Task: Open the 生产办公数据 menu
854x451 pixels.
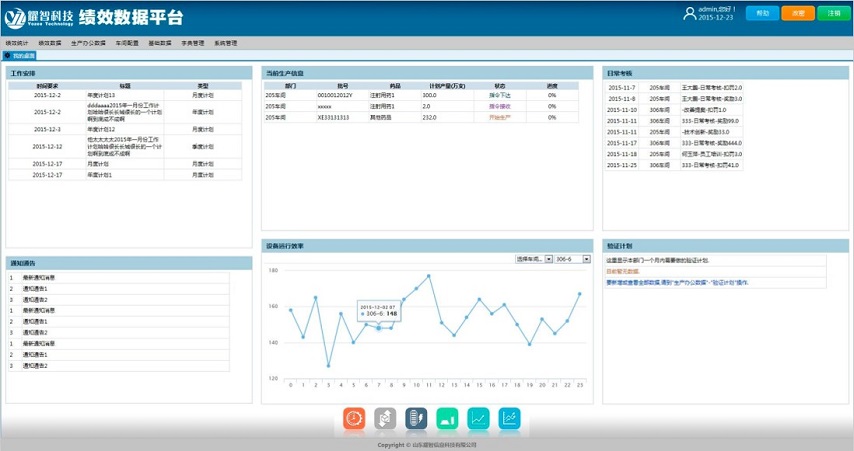Action: pyautogui.click(x=88, y=44)
